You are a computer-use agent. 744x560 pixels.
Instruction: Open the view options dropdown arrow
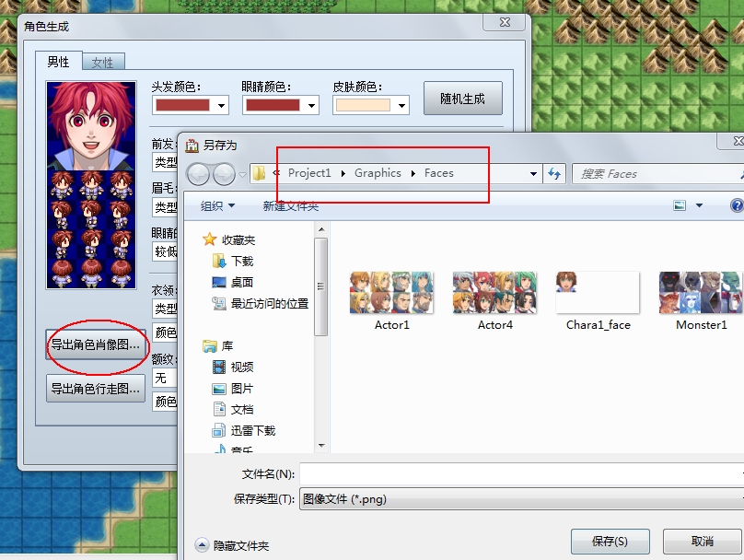point(699,205)
